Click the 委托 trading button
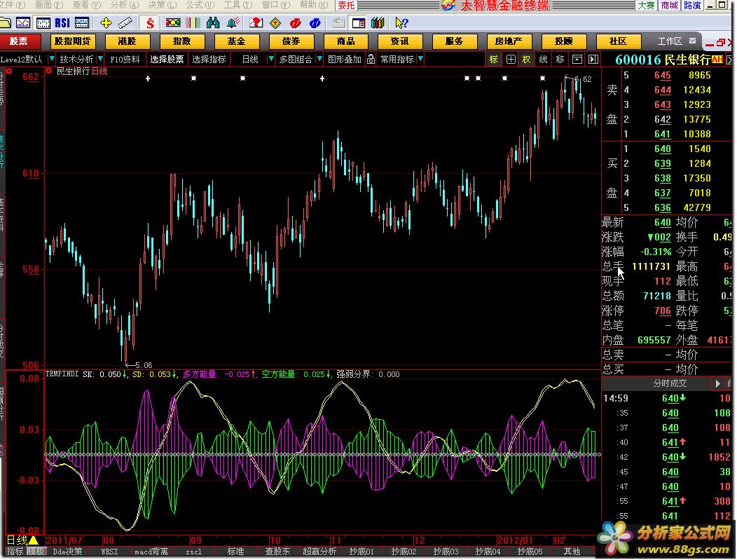This screenshot has height=560, width=737. click(346, 5)
